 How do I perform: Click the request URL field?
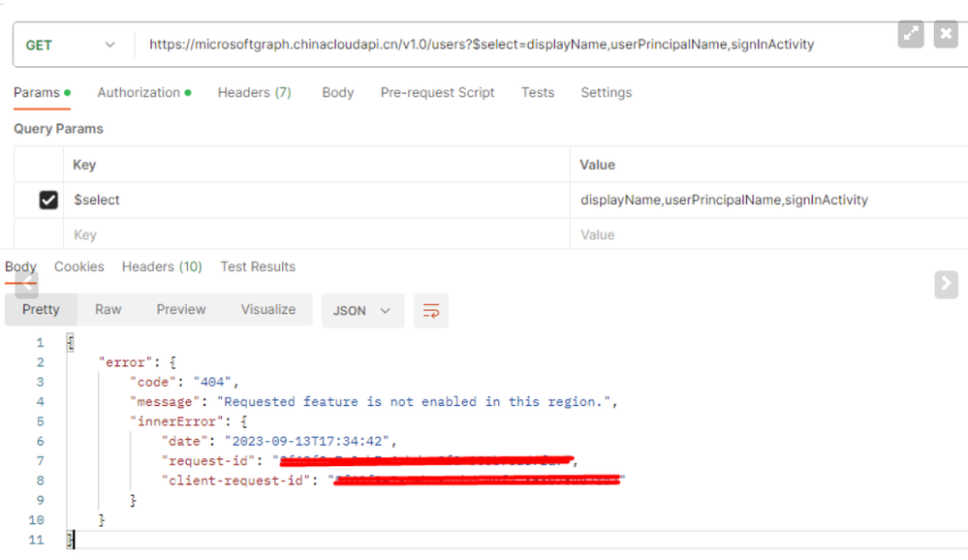point(482,45)
